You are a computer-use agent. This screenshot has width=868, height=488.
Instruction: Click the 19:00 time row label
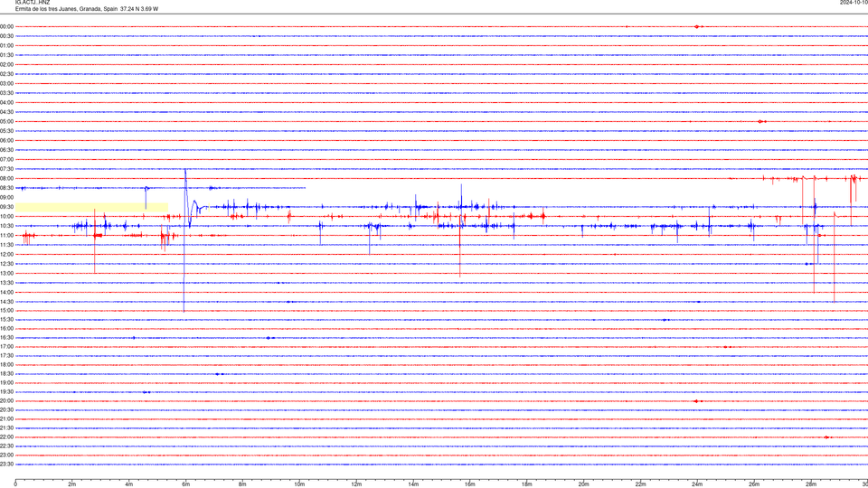click(x=6, y=383)
